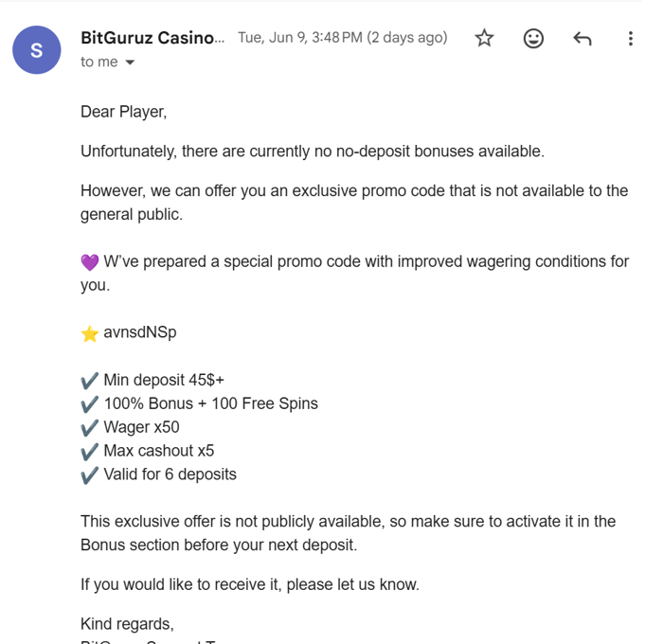Expand recipient details arrow next to 'to me'
The image size is (663, 644).
tap(131, 63)
